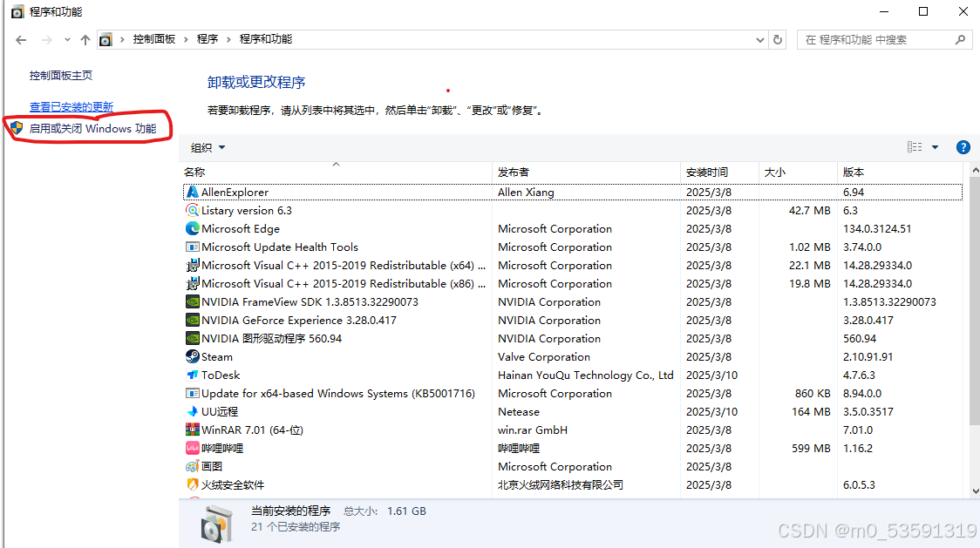Click the 560.94 version cell
The height and width of the screenshot is (548, 980).
coord(860,339)
